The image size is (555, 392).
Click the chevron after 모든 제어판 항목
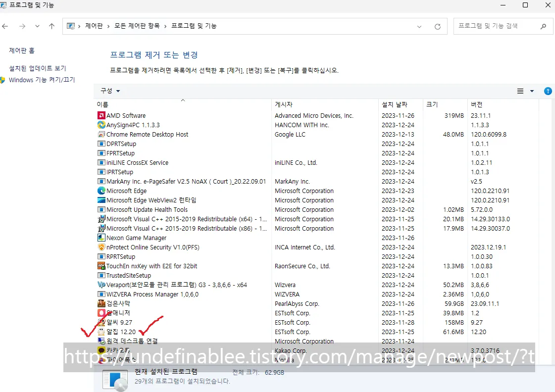pyautogui.click(x=165, y=26)
